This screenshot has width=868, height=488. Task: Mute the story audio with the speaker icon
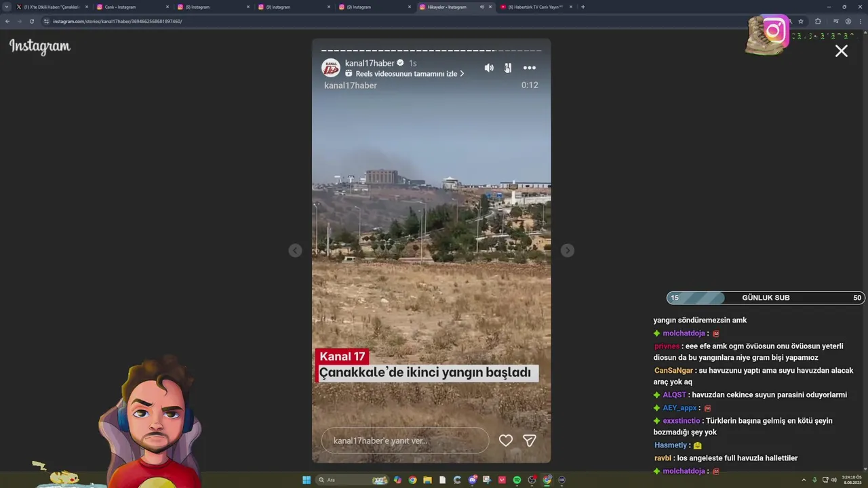tap(489, 68)
